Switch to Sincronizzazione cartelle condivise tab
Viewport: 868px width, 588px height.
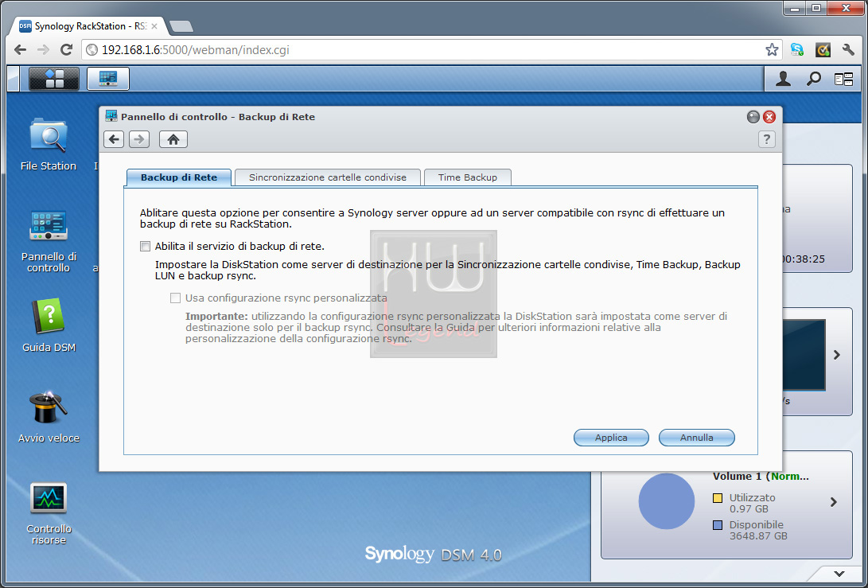click(328, 177)
